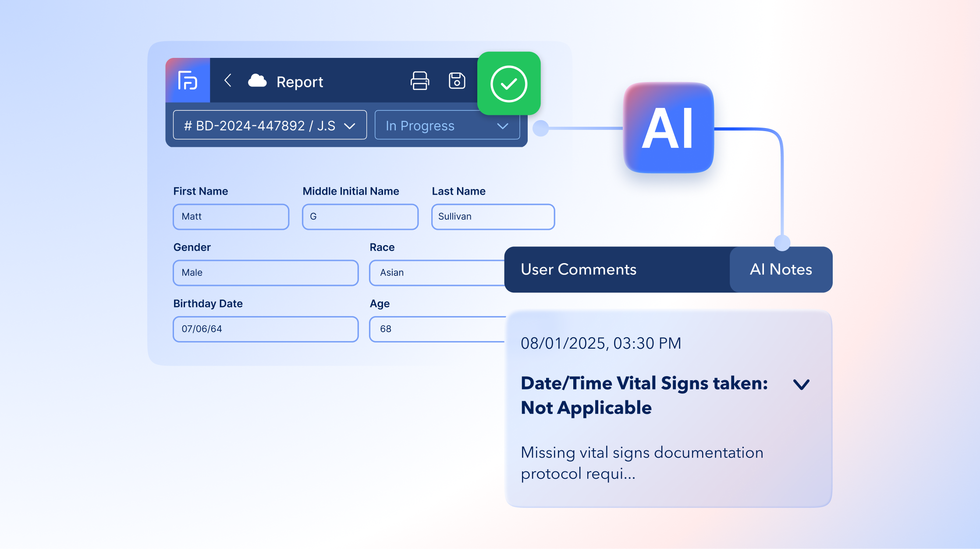Click the Gender field showing Male

click(265, 273)
